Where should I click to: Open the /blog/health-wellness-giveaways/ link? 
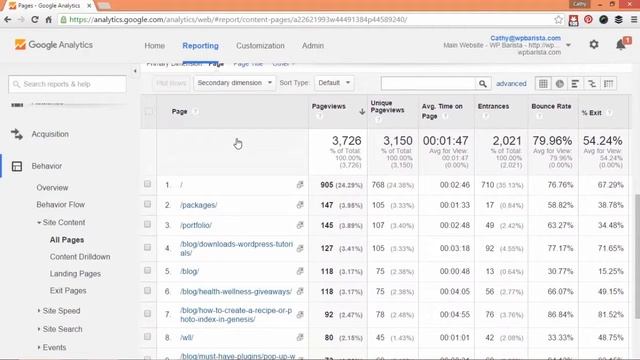[236, 292]
